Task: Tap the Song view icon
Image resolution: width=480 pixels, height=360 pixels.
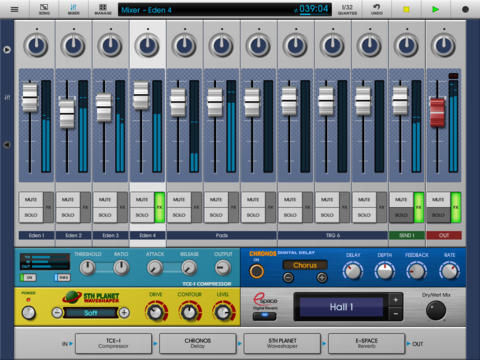Action: [44, 9]
